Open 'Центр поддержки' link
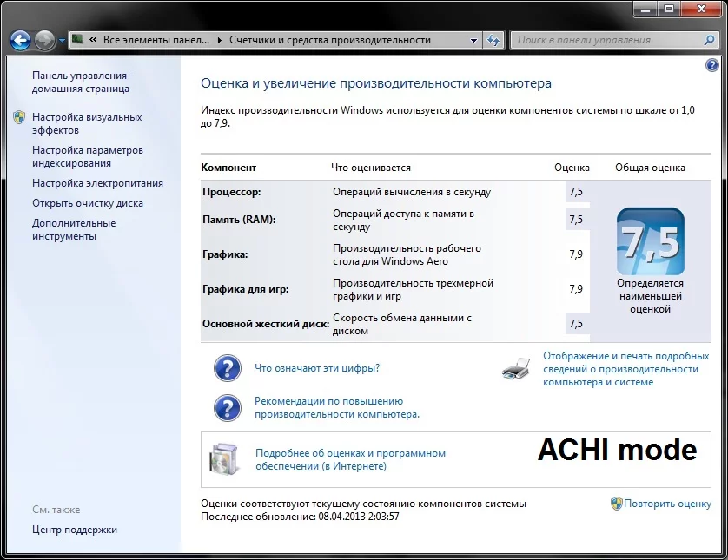The image size is (728, 560). 75,530
